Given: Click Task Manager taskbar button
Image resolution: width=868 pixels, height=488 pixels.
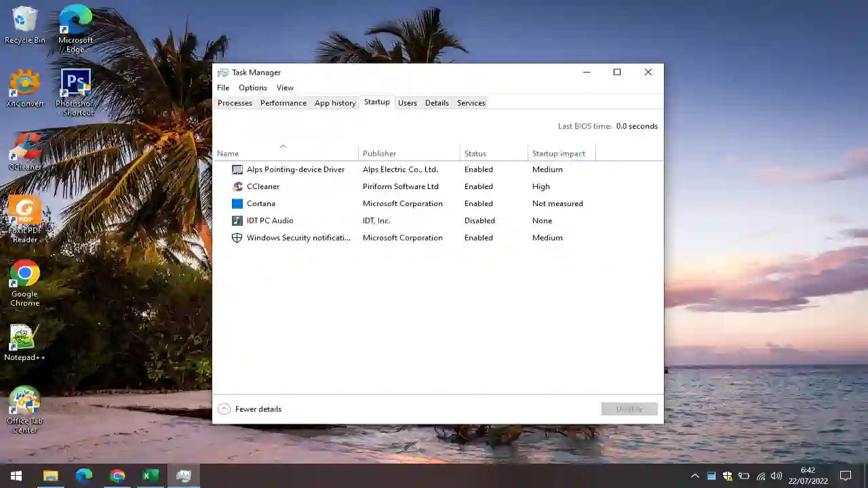Looking at the screenshot, I should coord(184,476).
